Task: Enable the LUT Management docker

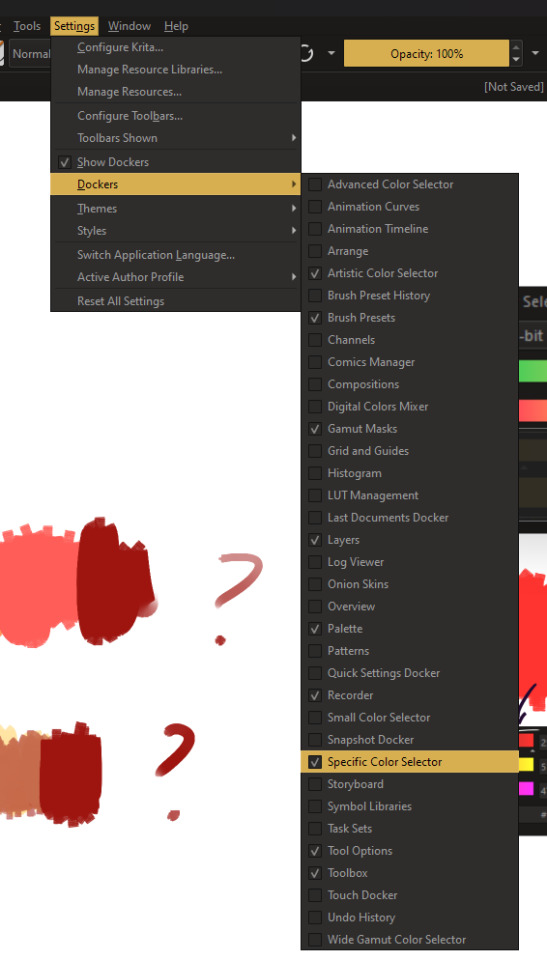Action: point(409,495)
